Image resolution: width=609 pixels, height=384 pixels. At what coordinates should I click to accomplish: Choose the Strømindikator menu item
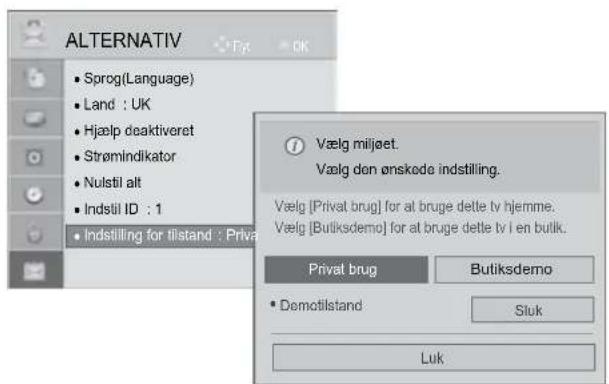click(125, 156)
